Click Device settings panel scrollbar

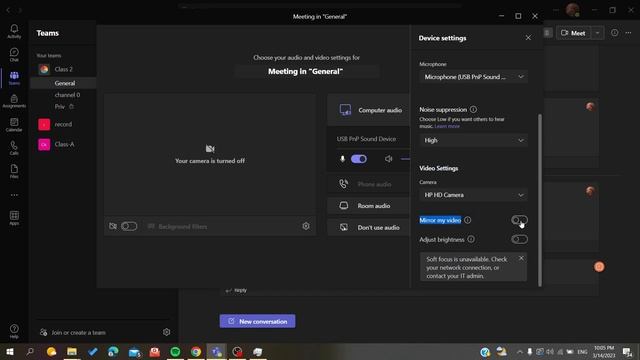540,200
